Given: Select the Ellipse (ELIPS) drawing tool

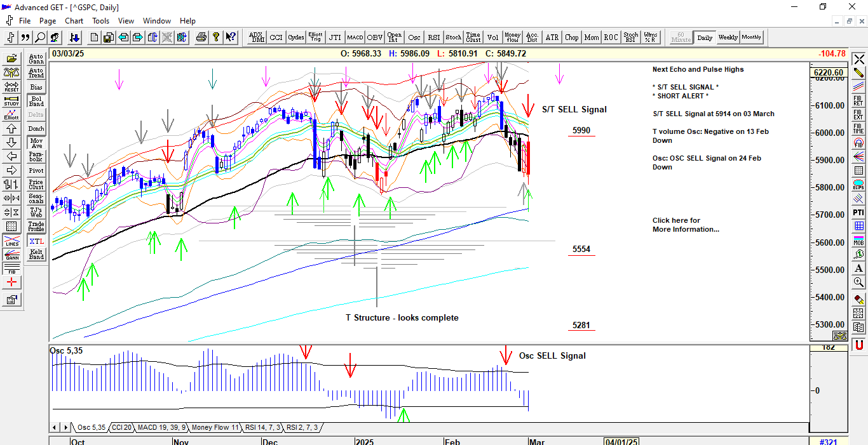Looking at the screenshot, I should [x=858, y=185].
